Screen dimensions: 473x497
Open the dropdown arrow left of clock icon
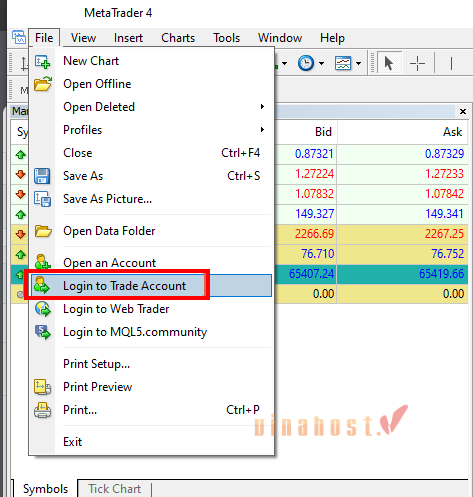tap(284, 63)
